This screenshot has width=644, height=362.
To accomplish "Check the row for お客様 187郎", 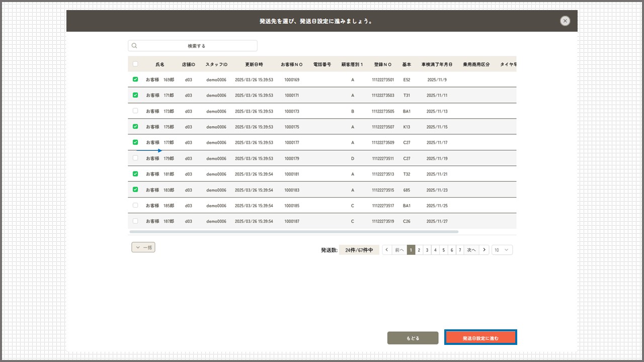I will click(135, 221).
